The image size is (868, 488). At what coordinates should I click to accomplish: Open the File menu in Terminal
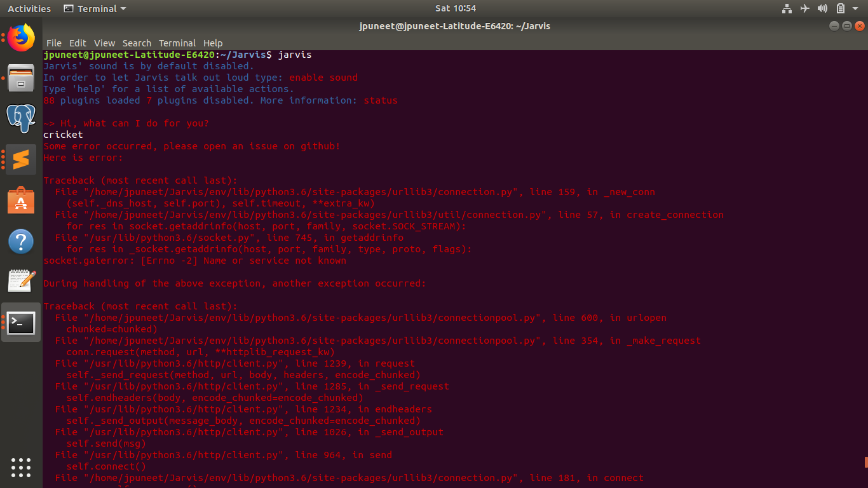[x=54, y=43]
